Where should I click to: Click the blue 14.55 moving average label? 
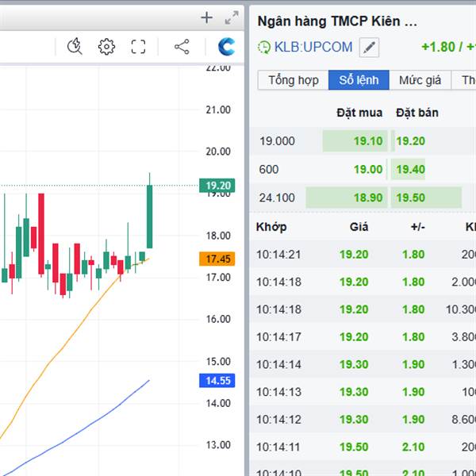[x=217, y=380]
